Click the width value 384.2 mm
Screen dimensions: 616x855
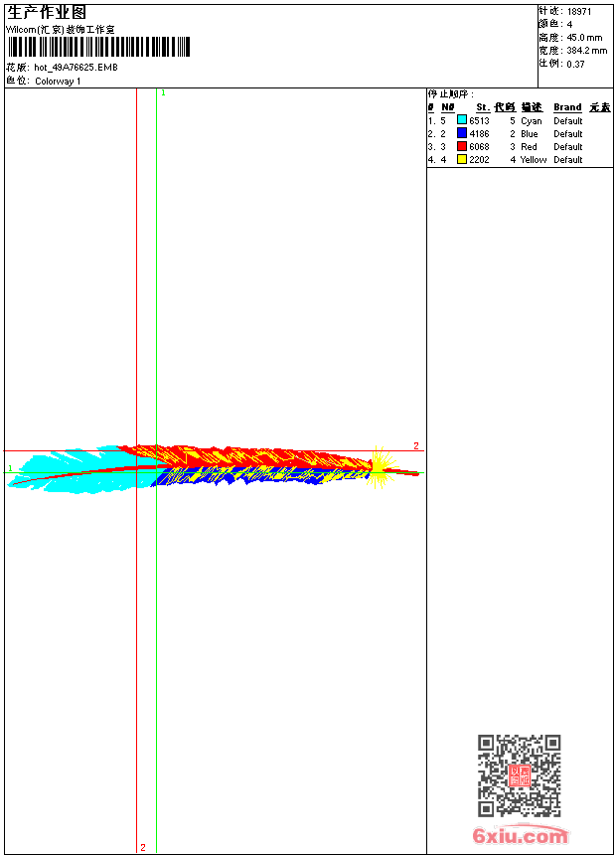click(x=586, y=51)
